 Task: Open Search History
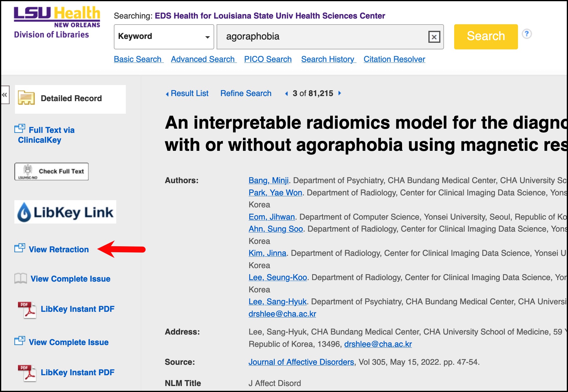pos(328,59)
